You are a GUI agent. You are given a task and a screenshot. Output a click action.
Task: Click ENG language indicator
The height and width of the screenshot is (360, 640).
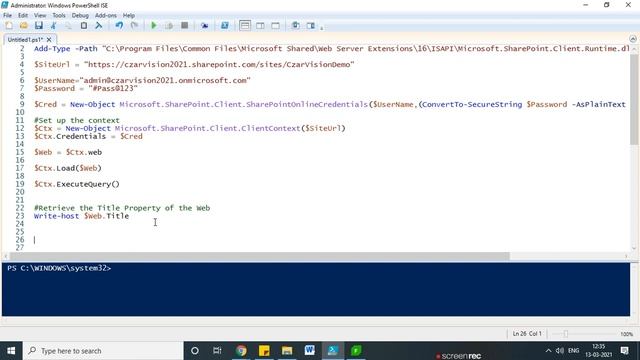573,351
